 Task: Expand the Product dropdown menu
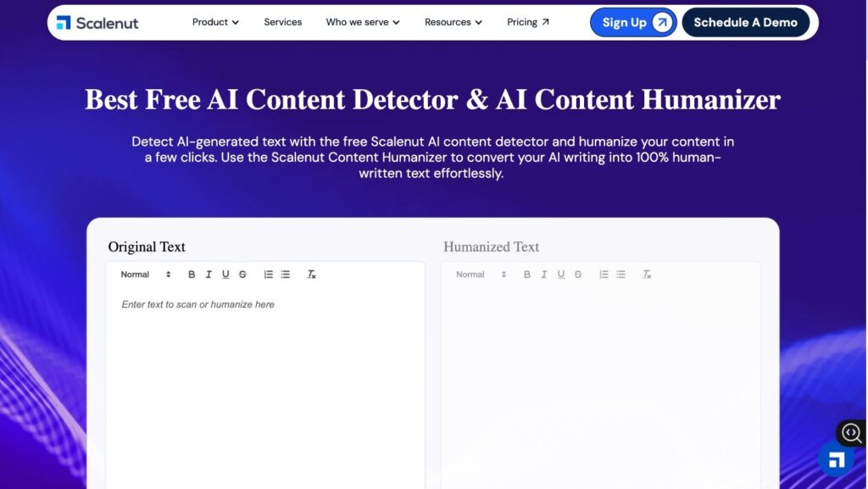pyautogui.click(x=215, y=22)
